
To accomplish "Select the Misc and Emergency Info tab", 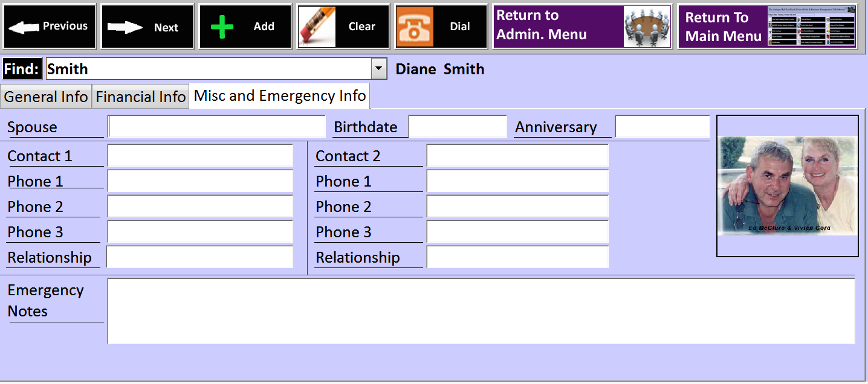I will tap(280, 96).
